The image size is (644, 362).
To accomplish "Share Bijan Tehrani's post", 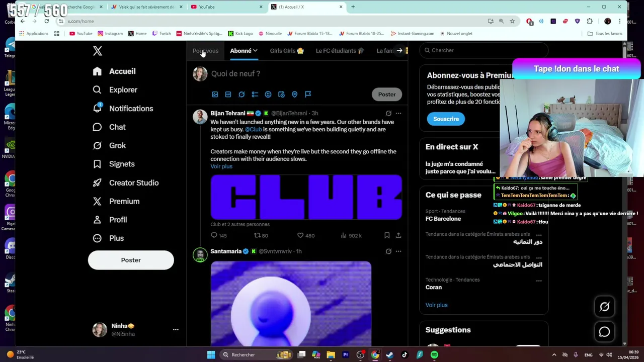I will click(x=398, y=235).
